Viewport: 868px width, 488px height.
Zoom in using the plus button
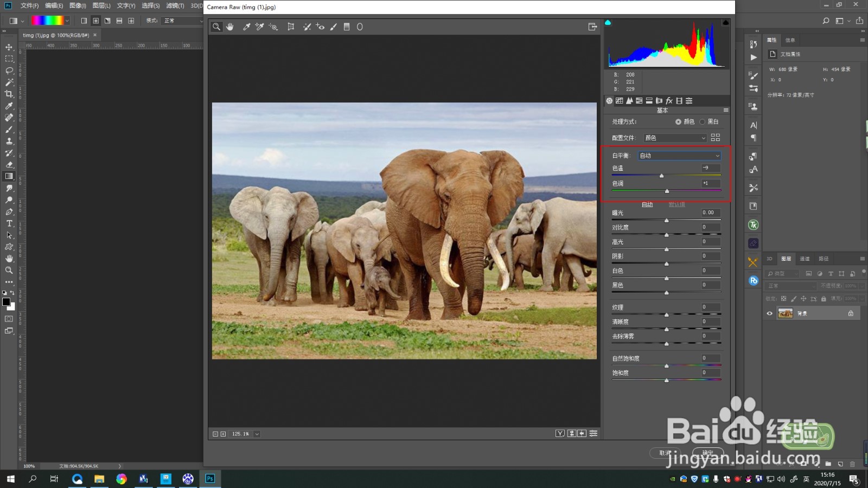[223, 434]
